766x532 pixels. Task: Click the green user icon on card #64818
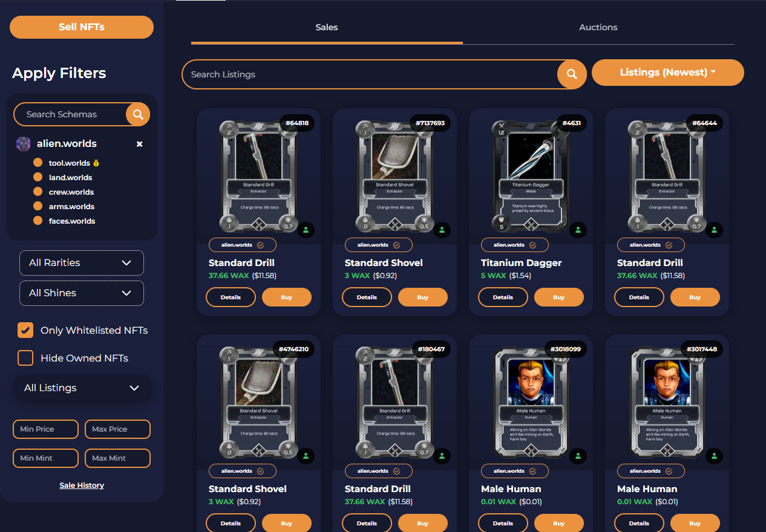(x=306, y=230)
